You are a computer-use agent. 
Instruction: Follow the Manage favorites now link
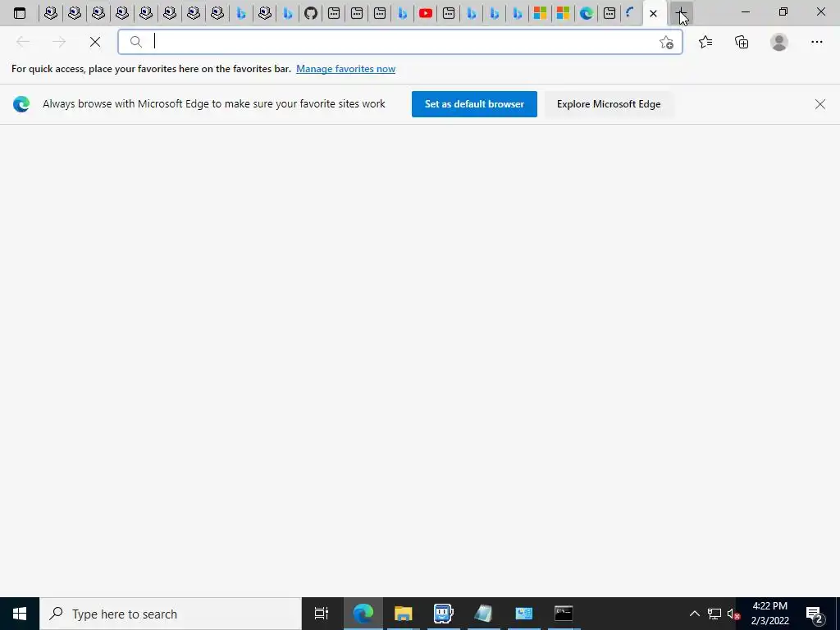pos(345,69)
